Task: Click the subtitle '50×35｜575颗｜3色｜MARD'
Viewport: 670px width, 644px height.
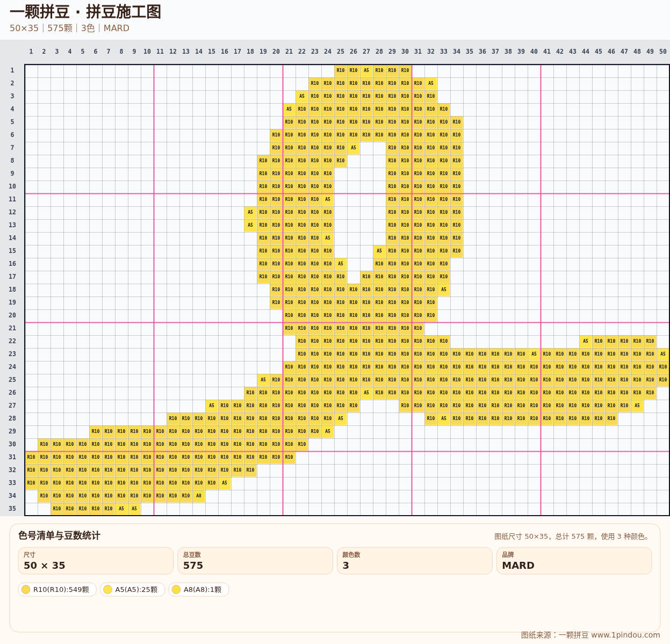Action: pos(69,28)
